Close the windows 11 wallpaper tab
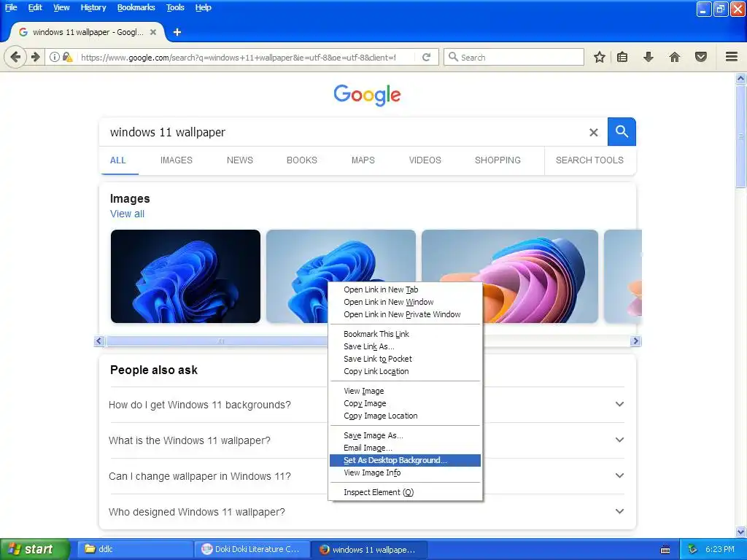The image size is (747, 560). point(153,32)
